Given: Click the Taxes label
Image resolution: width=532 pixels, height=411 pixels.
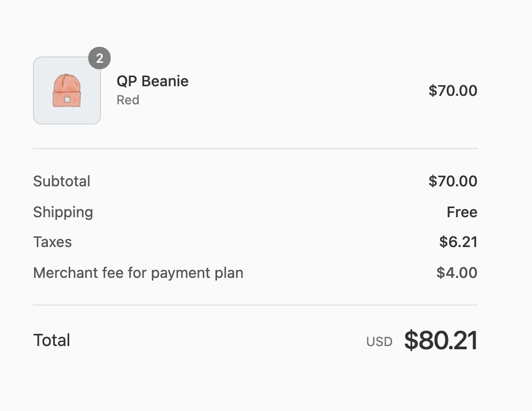Looking at the screenshot, I should 52,242.
